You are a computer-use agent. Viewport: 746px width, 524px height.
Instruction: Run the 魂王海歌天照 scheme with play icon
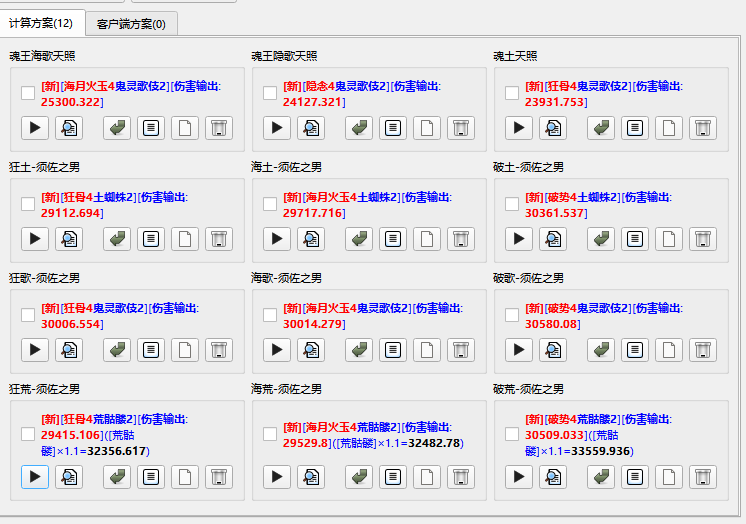pyautogui.click(x=35, y=128)
